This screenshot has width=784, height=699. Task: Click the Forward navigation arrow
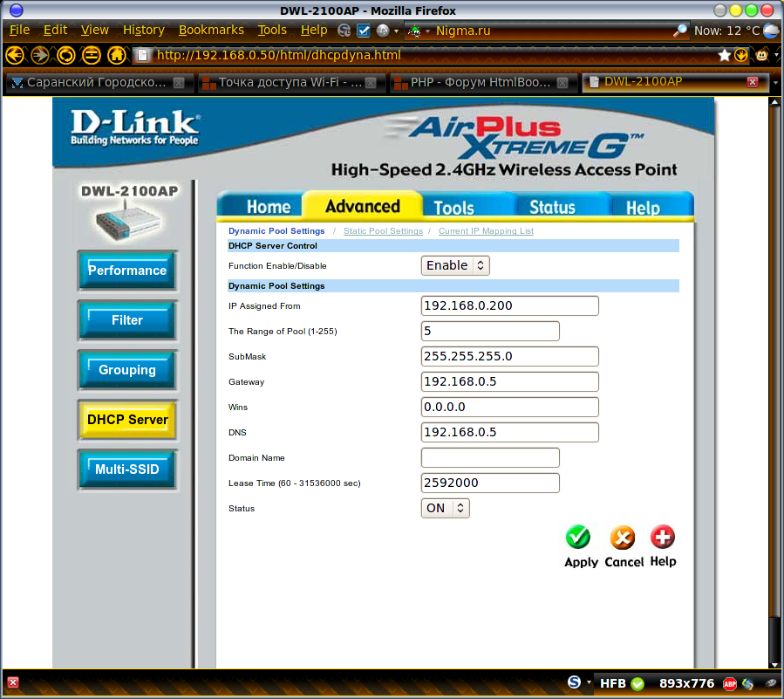40,55
